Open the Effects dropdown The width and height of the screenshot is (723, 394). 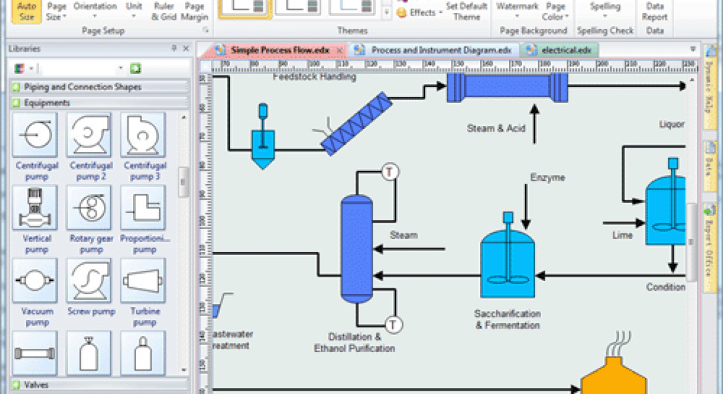point(420,13)
